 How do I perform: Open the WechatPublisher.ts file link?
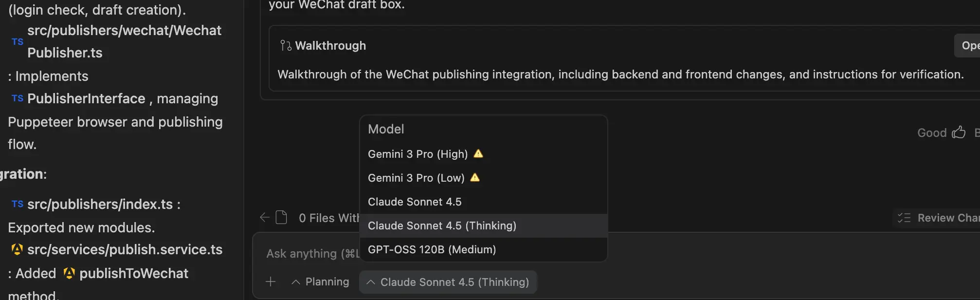click(x=124, y=41)
